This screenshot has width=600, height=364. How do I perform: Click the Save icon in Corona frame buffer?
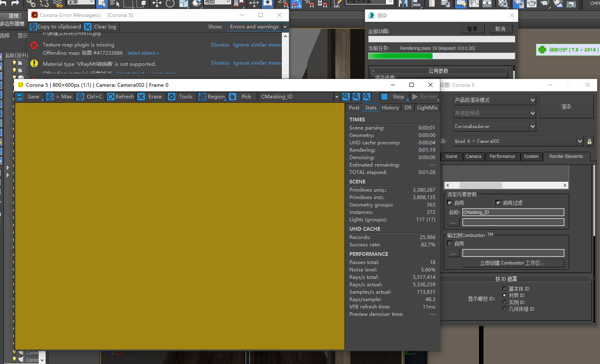19,97
